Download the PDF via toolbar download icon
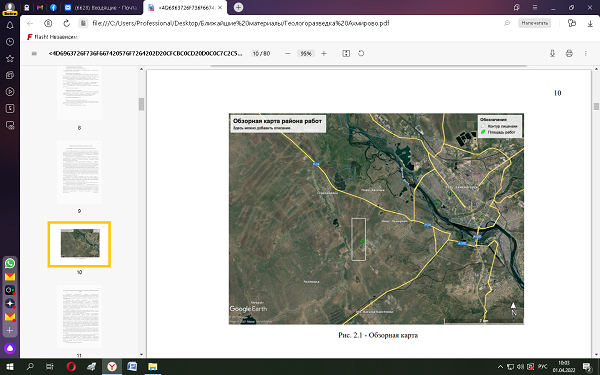Screen dimensions: 600x375 552,54
